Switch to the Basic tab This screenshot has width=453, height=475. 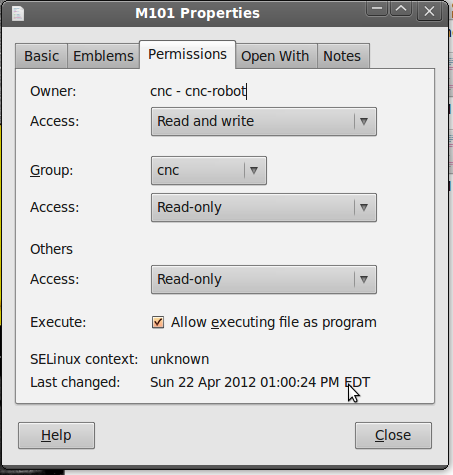click(x=41, y=56)
